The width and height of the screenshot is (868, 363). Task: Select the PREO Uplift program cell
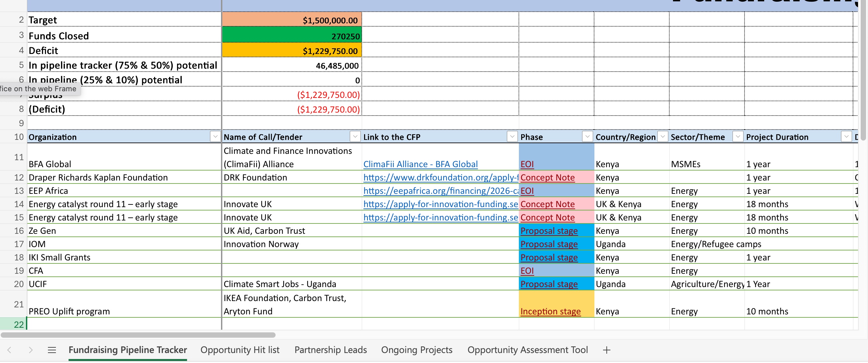tap(124, 305)
